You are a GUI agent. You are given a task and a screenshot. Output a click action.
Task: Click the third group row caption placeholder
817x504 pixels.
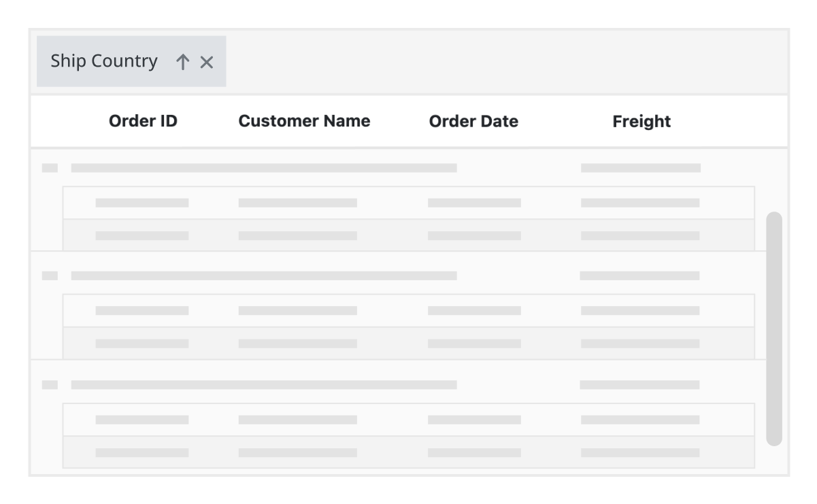[264, 385]
